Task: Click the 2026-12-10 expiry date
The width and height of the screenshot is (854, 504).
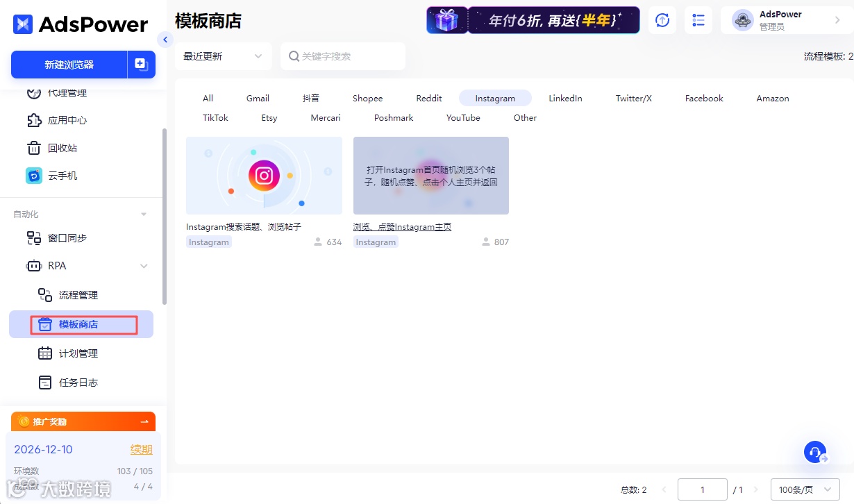Action: pyautogui.click(x=43, y=449)
